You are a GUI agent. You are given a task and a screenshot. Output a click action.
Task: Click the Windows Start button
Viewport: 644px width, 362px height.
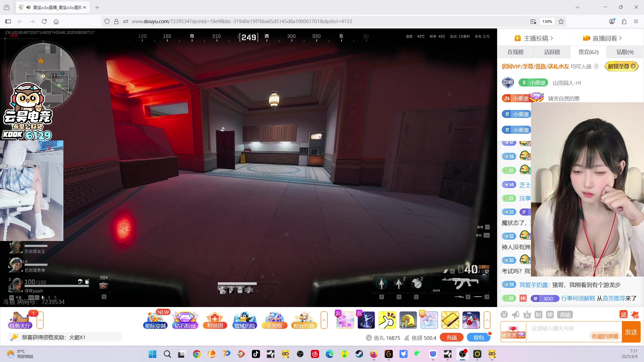[x=152, y=354]
